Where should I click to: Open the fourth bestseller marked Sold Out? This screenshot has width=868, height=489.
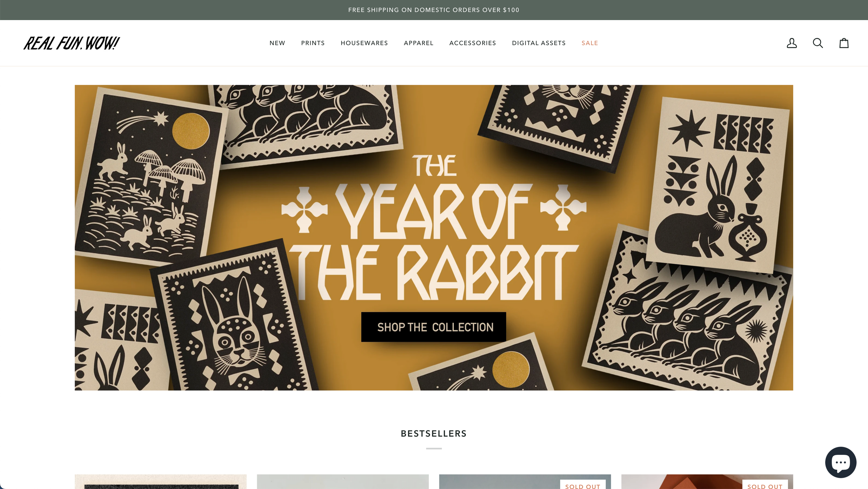tap(707, 482)
